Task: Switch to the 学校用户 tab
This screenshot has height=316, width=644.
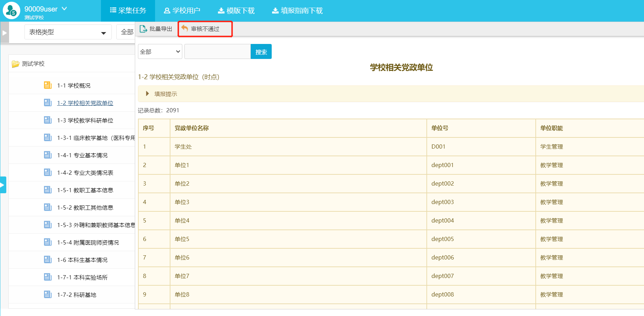Action: [182, 11]
